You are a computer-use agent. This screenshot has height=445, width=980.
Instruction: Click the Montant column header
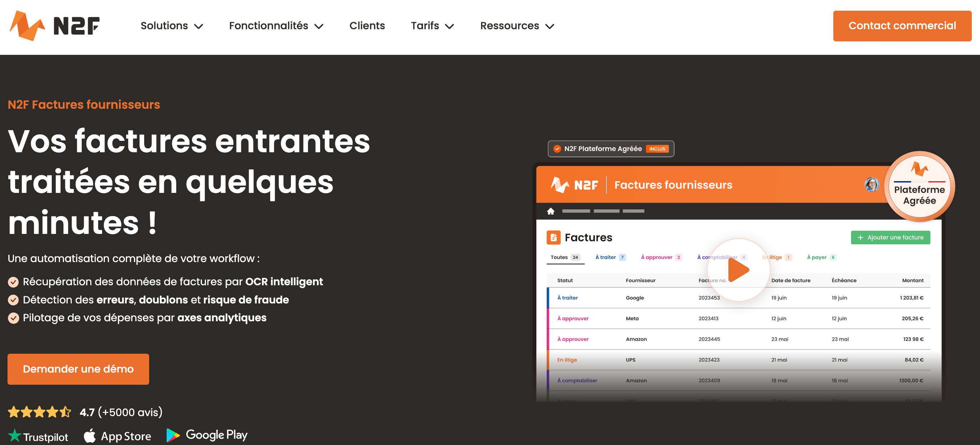913,281
